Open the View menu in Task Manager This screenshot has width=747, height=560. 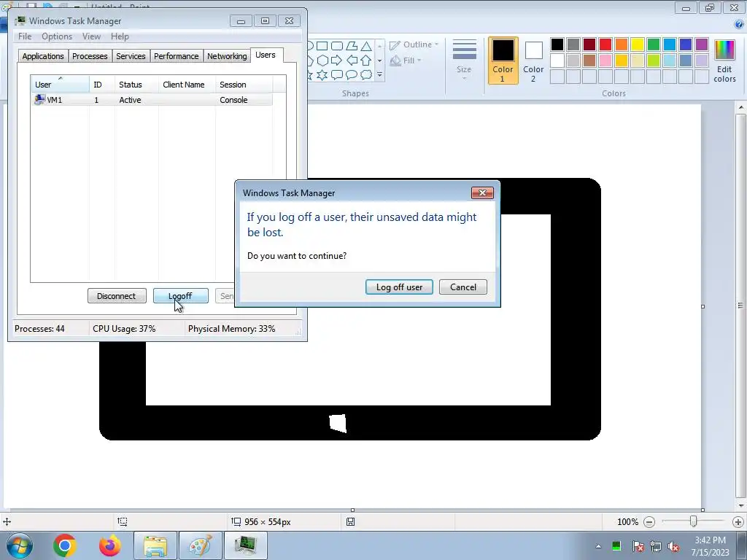(x=91, y=36)
